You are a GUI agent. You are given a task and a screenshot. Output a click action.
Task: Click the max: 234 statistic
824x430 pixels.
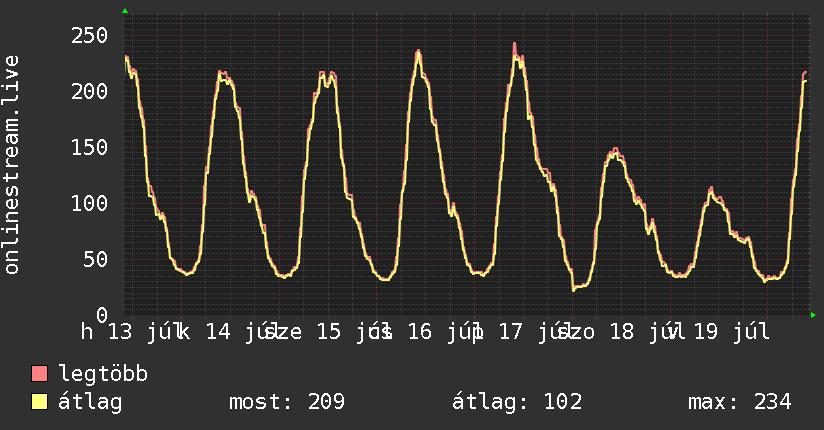click(740, 402)
